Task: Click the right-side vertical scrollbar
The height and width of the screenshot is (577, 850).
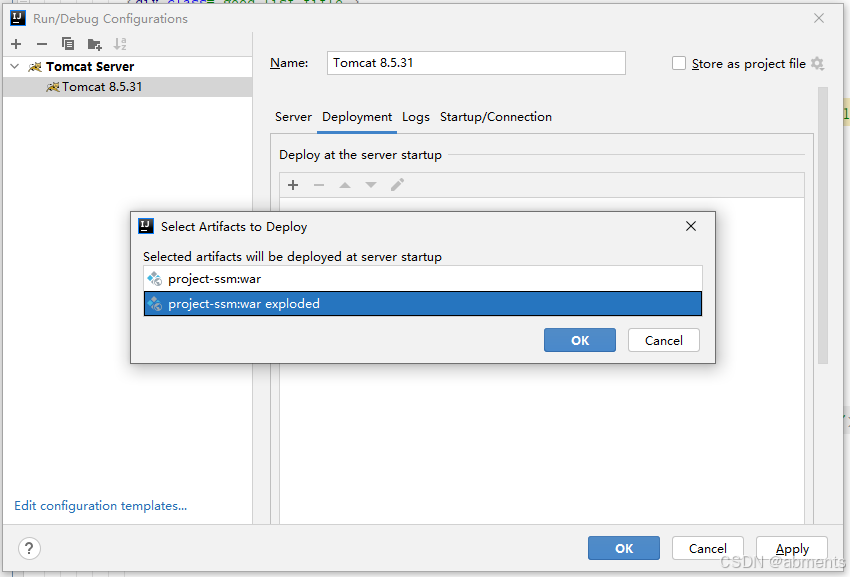Action: click(x=823, y=225)
